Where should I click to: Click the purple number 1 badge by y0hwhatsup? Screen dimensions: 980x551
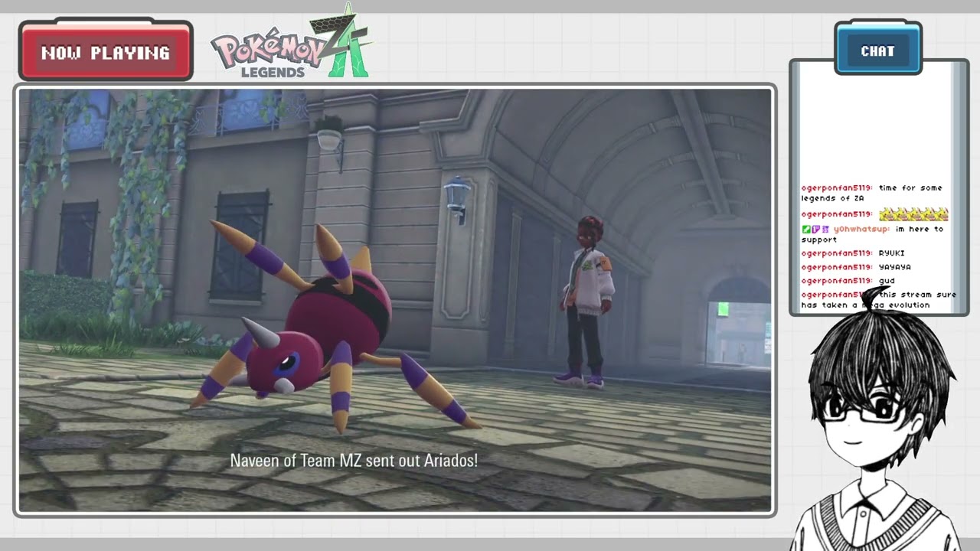click(815, 229)
